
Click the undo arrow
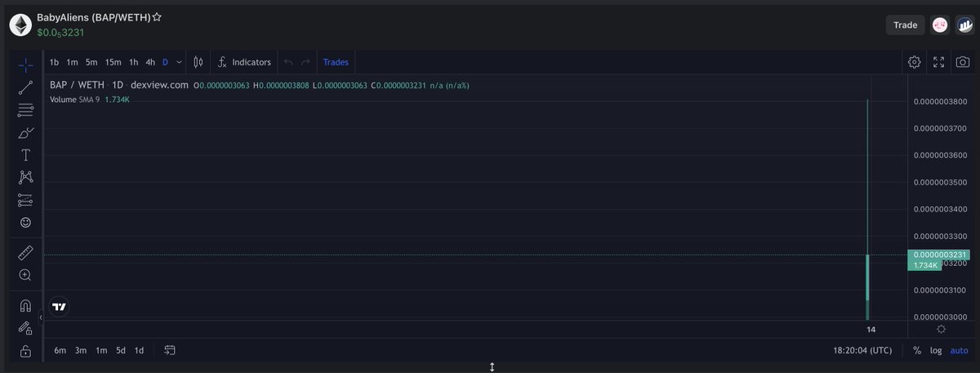(288, 62)
